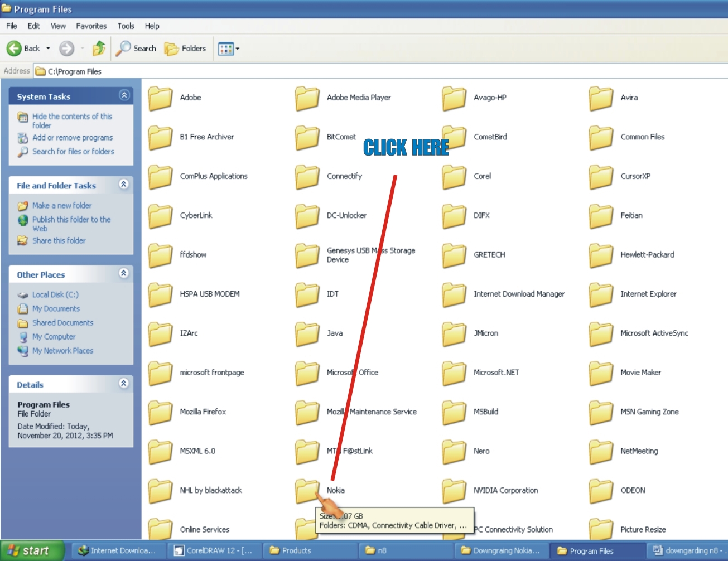
Task: Select the Adobe folder icon
Action: point(161,98)
